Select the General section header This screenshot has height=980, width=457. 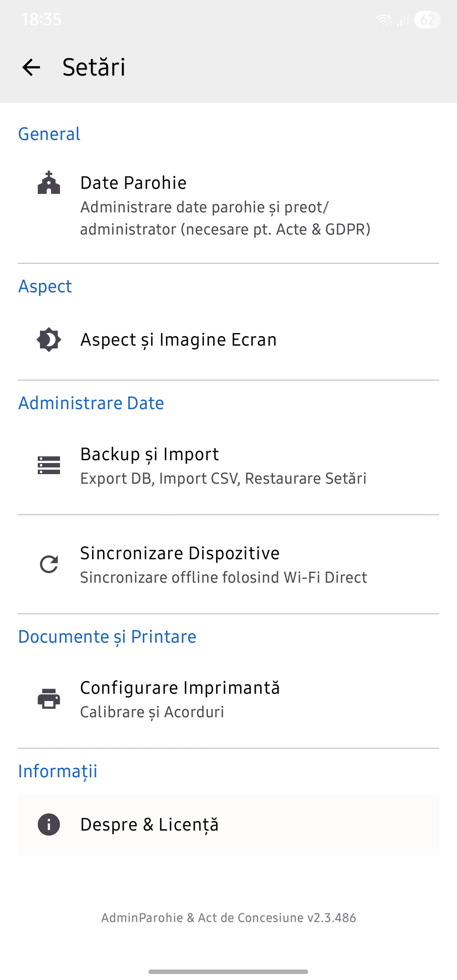(x=50, y=134)
